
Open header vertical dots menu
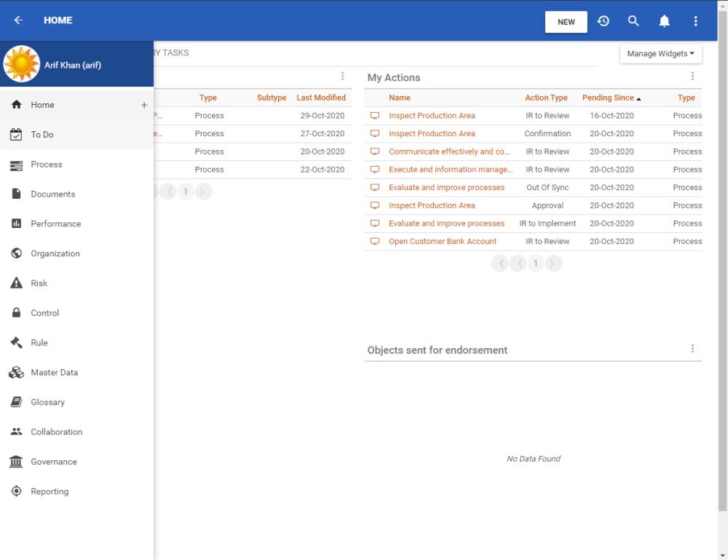click(695, 21)
